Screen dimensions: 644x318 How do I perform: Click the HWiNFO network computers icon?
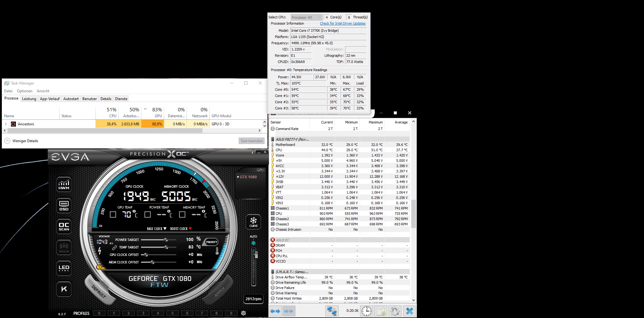point(332,311)
